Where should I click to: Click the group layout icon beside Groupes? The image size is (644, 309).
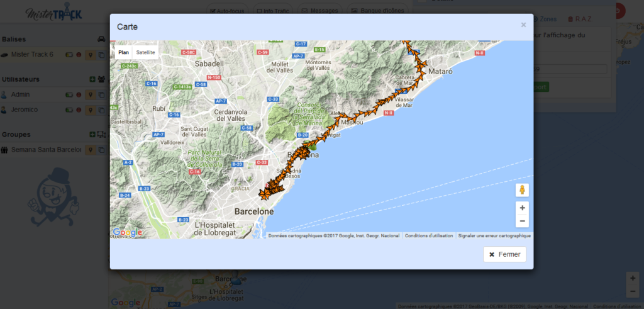(x=101, y=135)
